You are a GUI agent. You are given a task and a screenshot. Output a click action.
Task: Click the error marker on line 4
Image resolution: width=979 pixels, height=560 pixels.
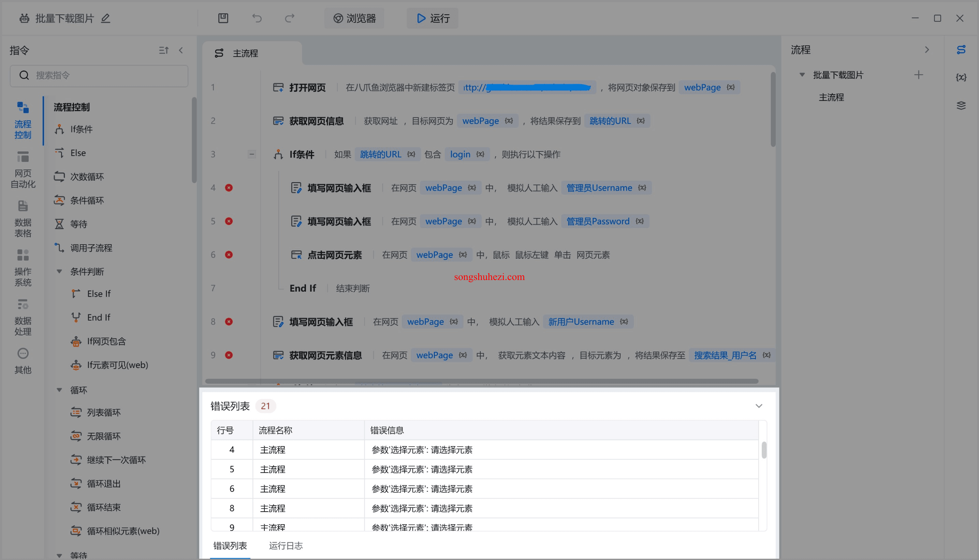tap(229, 188)
